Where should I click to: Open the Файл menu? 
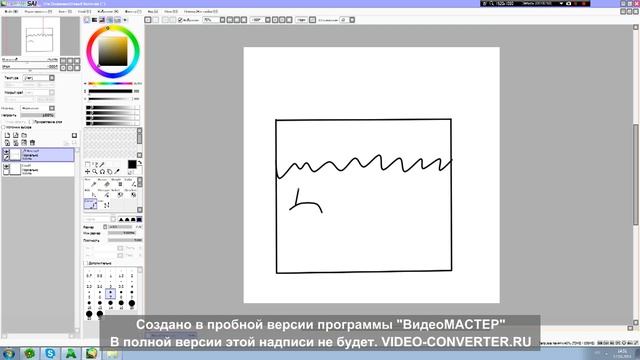coord(10,11)
